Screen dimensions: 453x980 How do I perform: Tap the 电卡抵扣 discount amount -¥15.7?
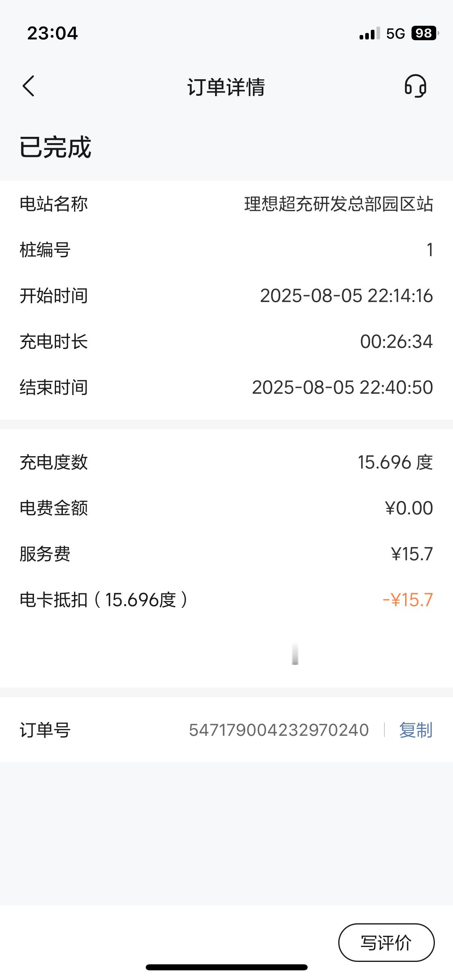point(407,600)
